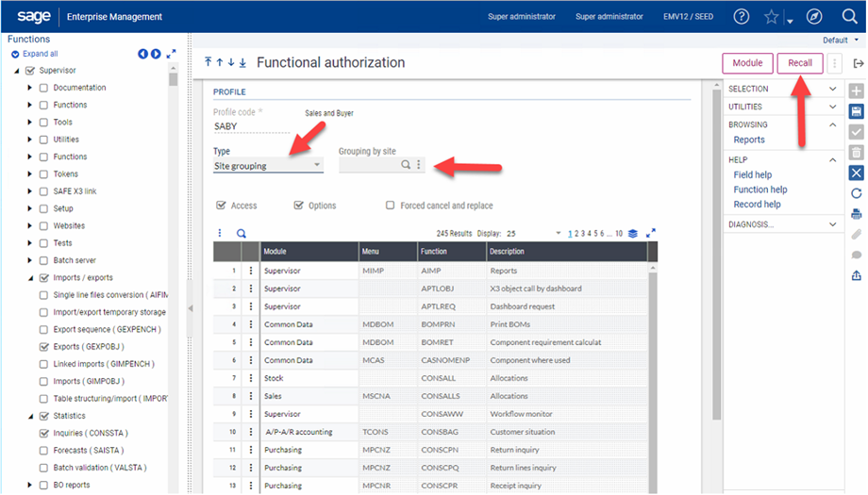Click the favorites star icon
The width and height of the screenshot is (868, 495).
772,16
